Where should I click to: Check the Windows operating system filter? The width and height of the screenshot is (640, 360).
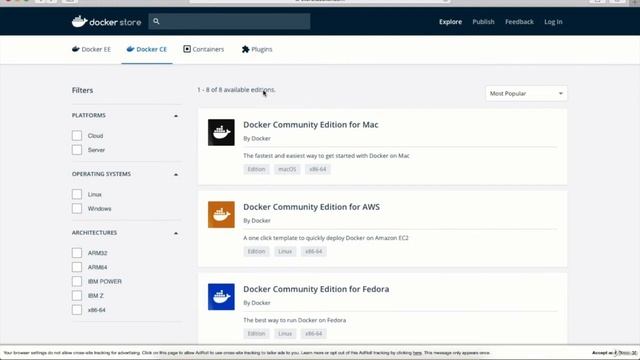(77, 209)
